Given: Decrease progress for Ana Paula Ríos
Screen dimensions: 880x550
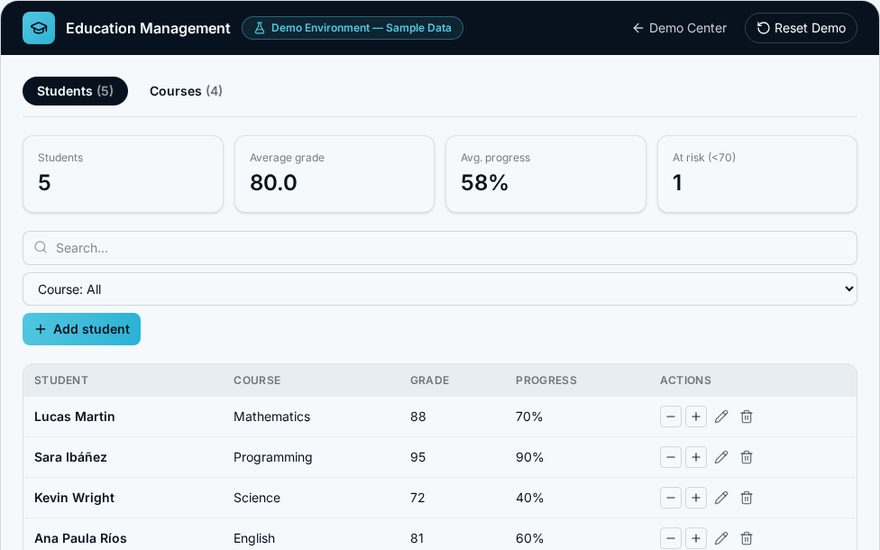Looking at the screenshot, I should coord(671,538).
